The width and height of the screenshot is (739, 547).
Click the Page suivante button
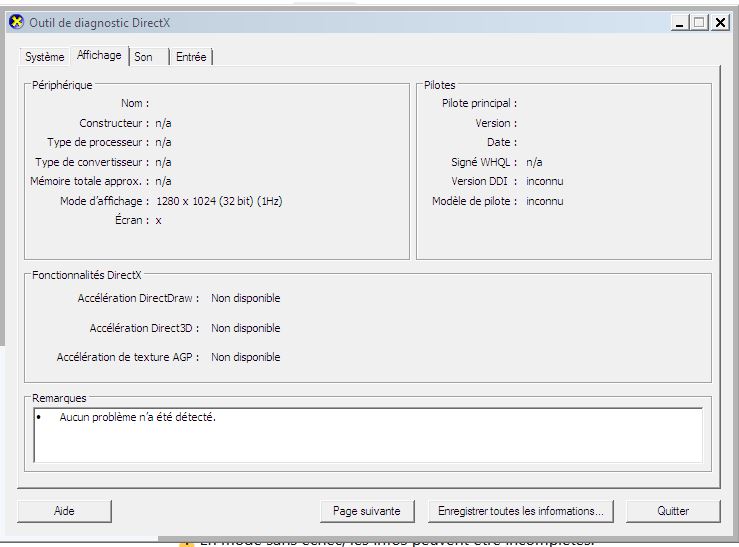[367, 511]
